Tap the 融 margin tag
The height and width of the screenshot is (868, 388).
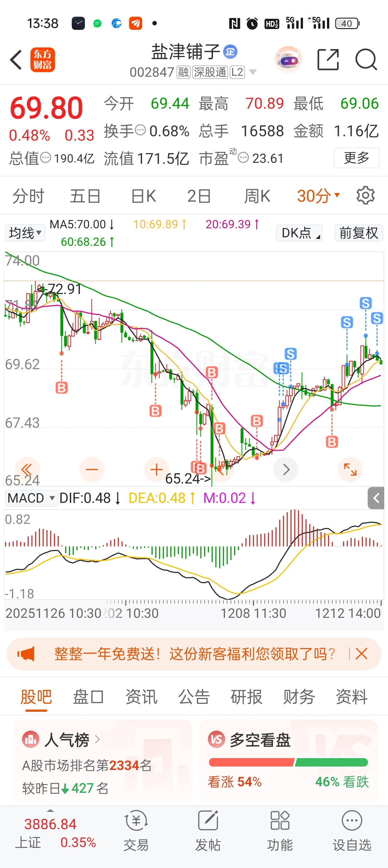point(184,72)
